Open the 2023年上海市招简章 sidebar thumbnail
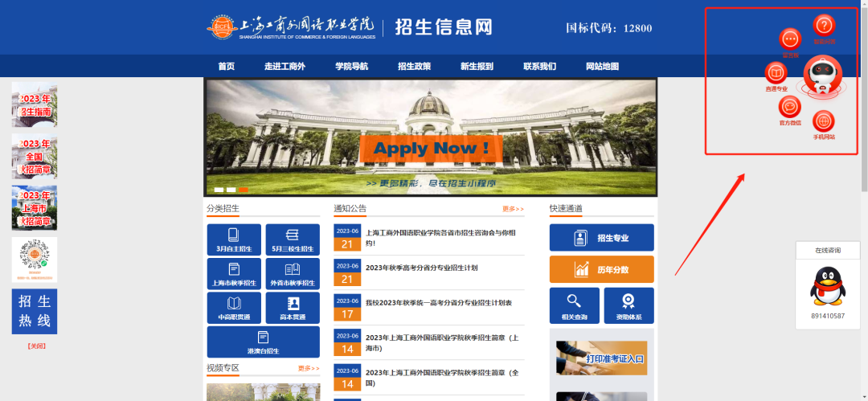 pyautogui.click(x=35, y=208)
